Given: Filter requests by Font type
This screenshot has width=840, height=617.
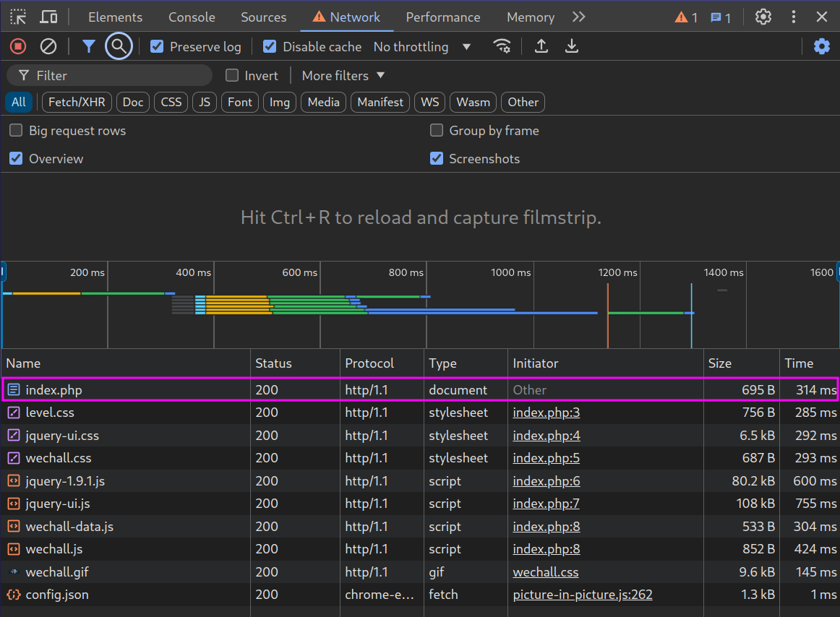Looking at the screenshot, I should 239,103.
